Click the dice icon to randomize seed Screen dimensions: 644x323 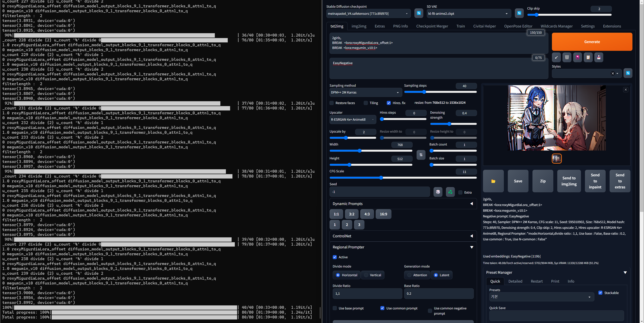(x=438, y=192)
